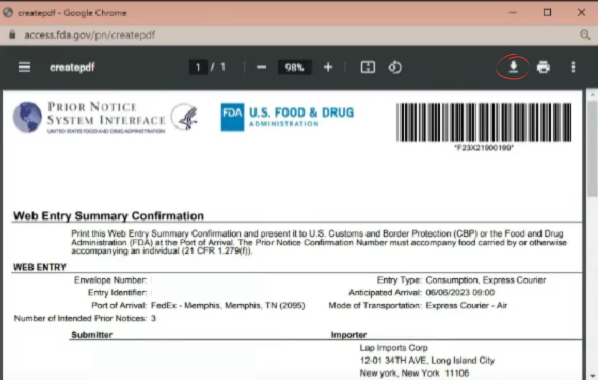This screenshot has height=380, width=598.
Task: Click the 'Consumption, Express Courier' entry type
Action: pyautogui.click(x=485, y=280)
